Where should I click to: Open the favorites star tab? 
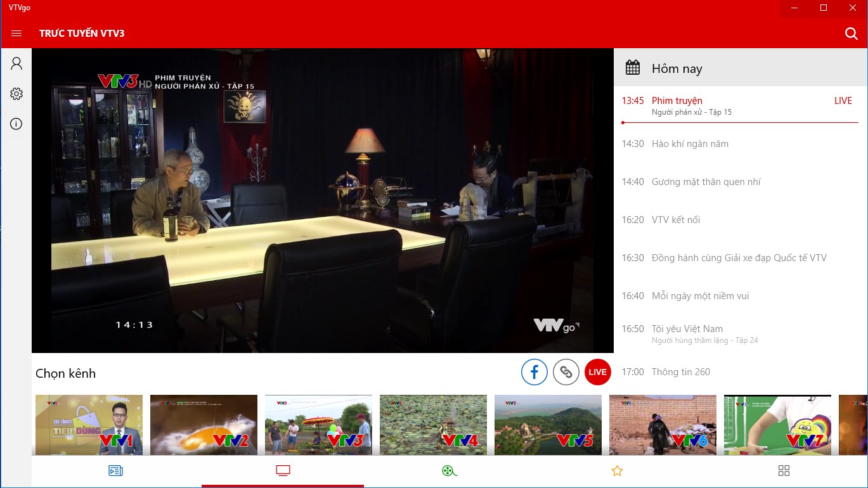click(x=617, y=471)
